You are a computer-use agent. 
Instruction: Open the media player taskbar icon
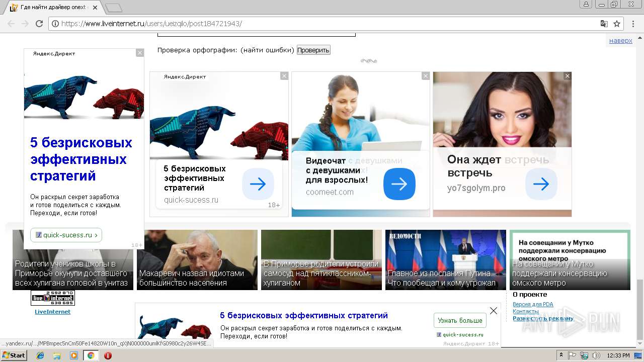click(x=73, y=355)
